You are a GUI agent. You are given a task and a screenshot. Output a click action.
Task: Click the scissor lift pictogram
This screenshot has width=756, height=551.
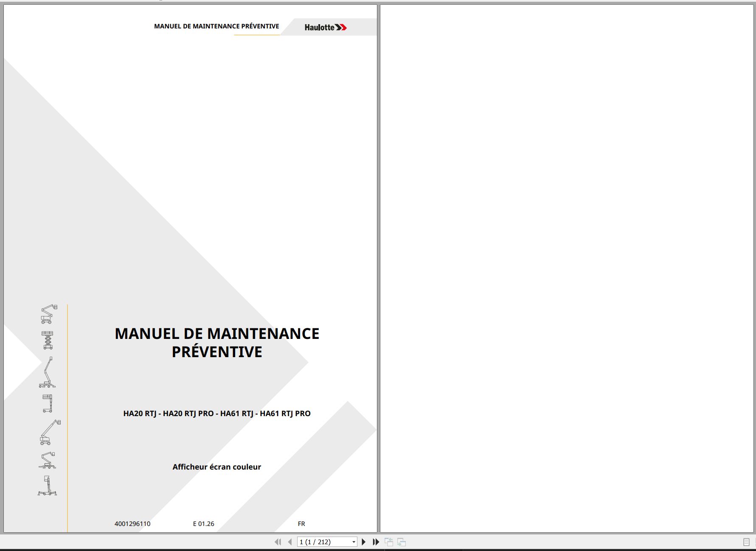tap(48, 340)
